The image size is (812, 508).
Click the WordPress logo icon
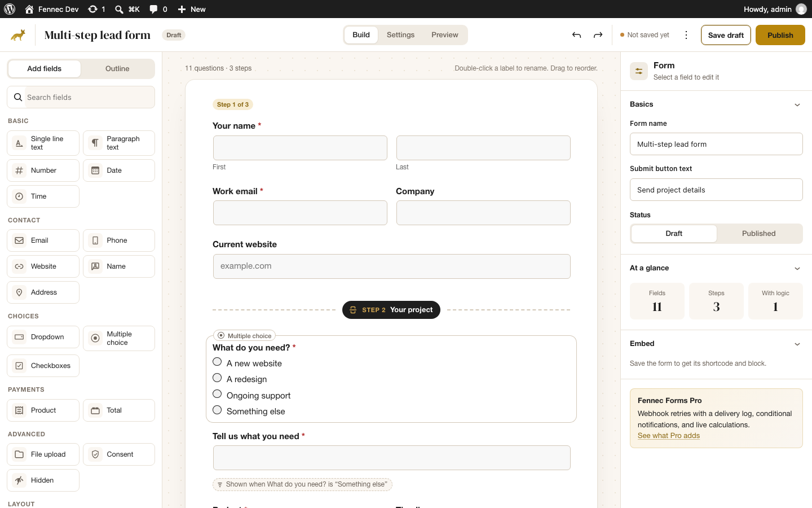coord(10,9)
